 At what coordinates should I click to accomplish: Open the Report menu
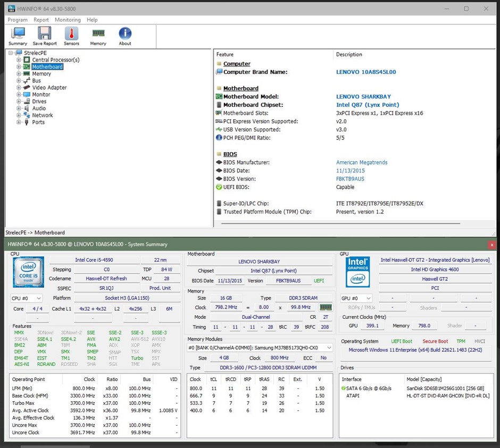pyautogui.click(x=41, y=20)
